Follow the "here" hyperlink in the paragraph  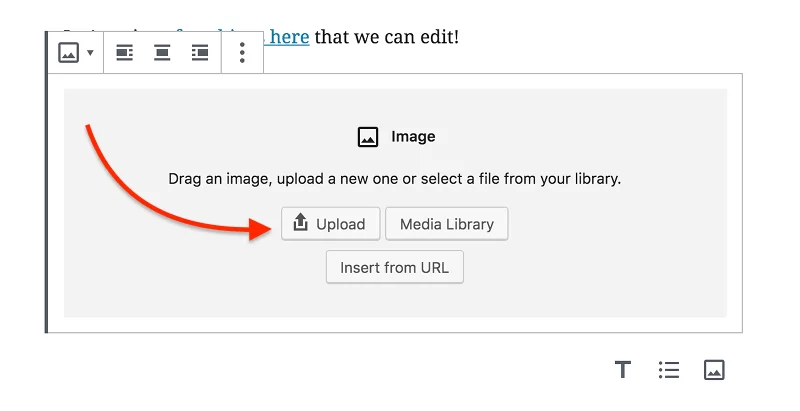click(x=289, y=37)
